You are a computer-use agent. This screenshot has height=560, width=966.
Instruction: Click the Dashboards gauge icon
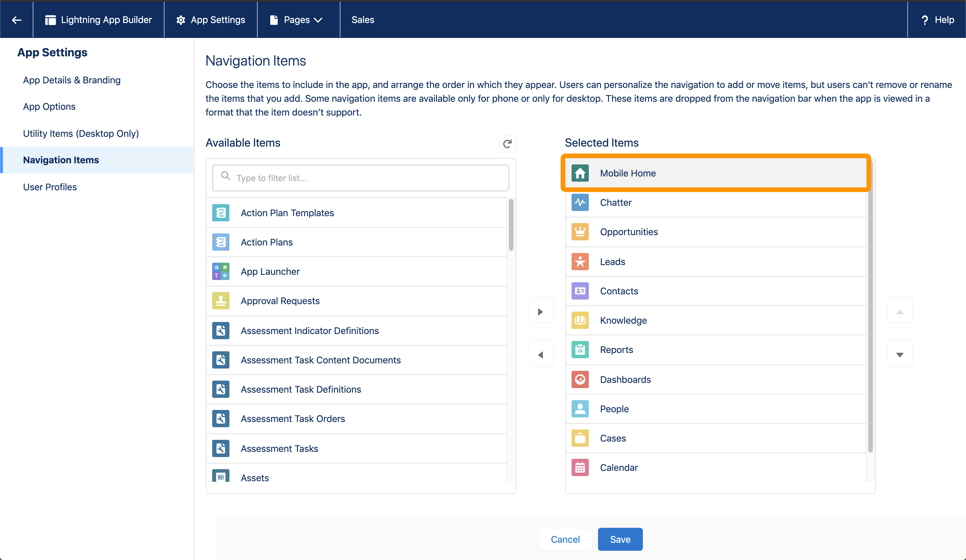tap(580, 379)
